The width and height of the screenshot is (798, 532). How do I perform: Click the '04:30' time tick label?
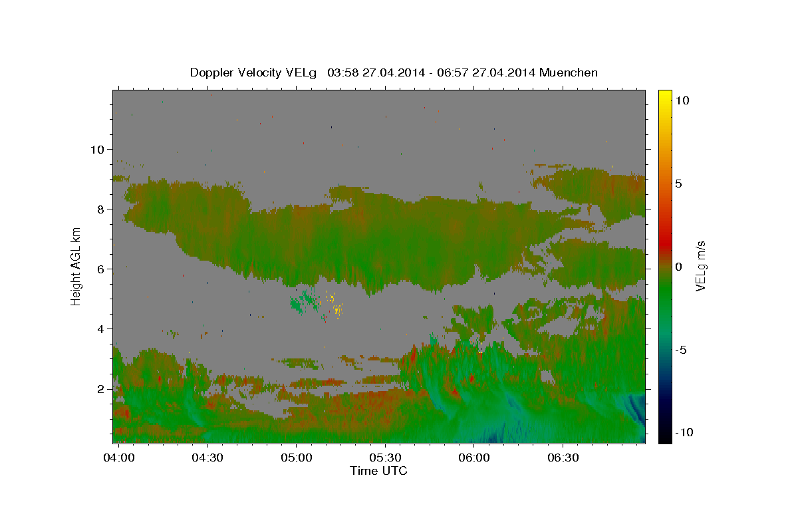(207, 458)
